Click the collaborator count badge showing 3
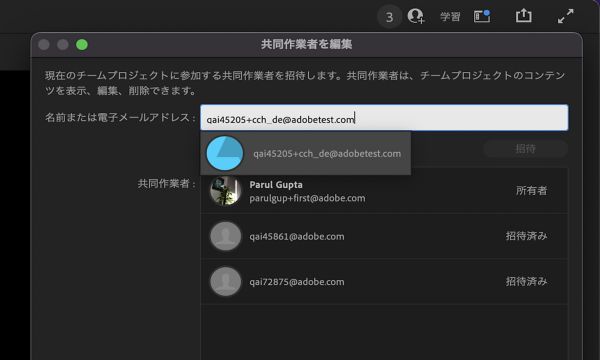Viewport: 600px width, 360px height. click(389, 17)
